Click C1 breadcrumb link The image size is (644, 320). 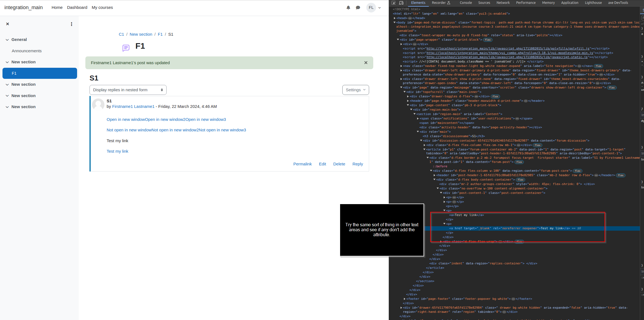coord(121,34)
